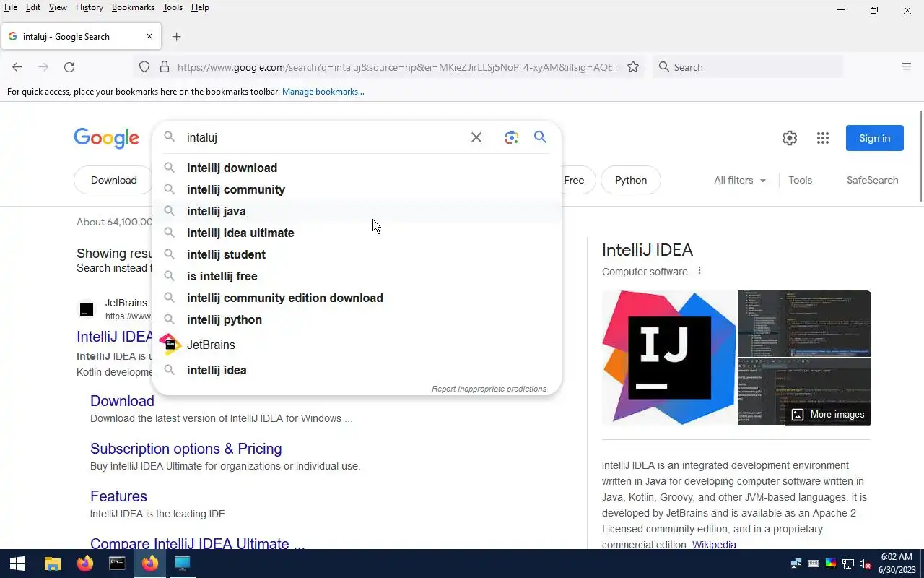Open the Download sitelink

[122, 401]
